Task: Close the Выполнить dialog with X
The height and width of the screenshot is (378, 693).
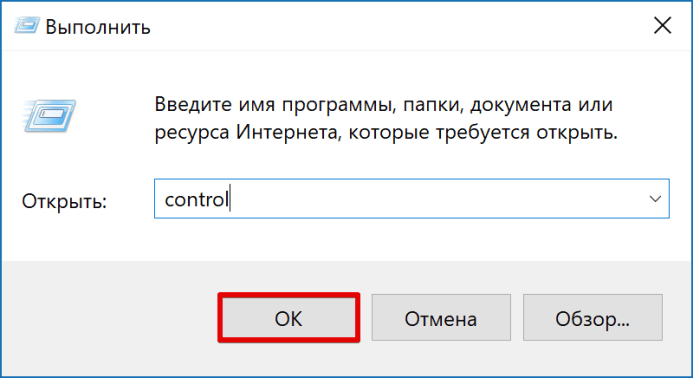Action: pyautogui.click(x=663, y=26)
